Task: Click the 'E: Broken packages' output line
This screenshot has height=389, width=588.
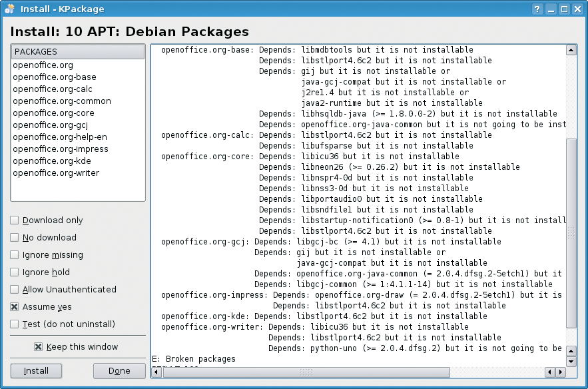Action: [x=194, y=359]
